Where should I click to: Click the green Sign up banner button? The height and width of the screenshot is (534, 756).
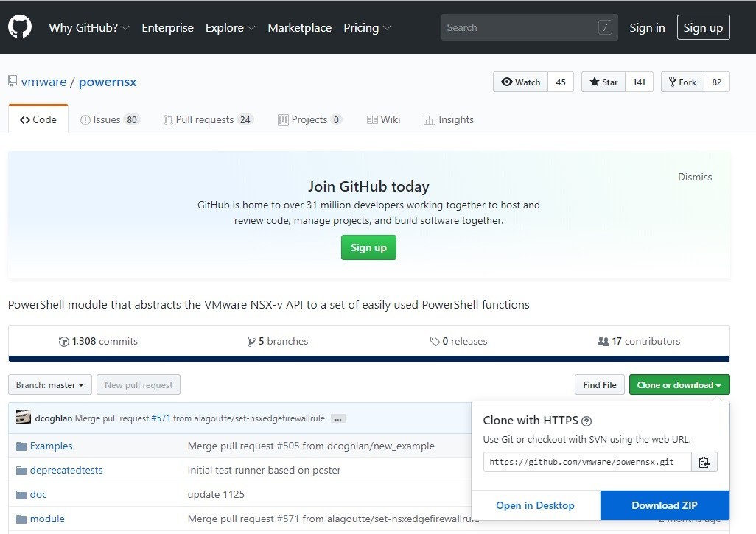tap(368, 247)
